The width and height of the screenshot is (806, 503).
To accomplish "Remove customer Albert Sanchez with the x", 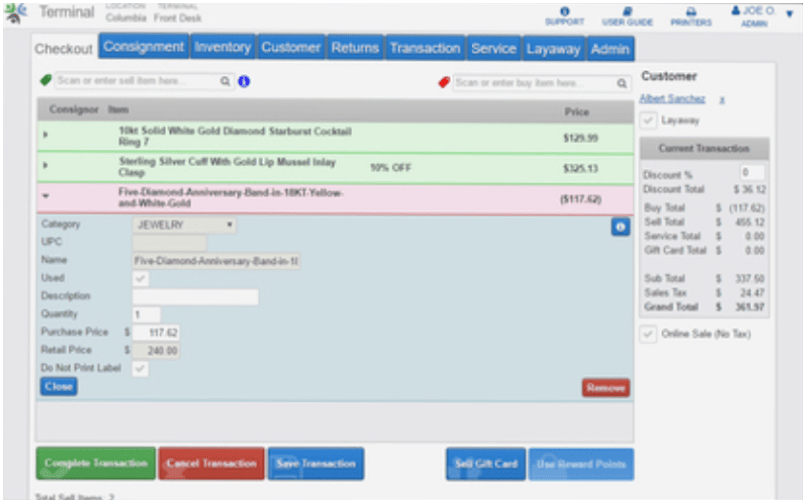I will point(722,100).
